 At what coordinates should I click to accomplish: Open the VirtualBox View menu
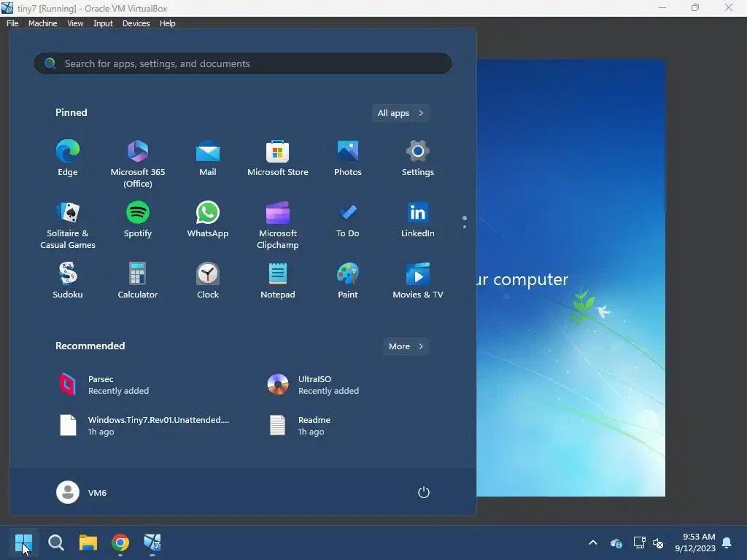(x=75, y=23)
